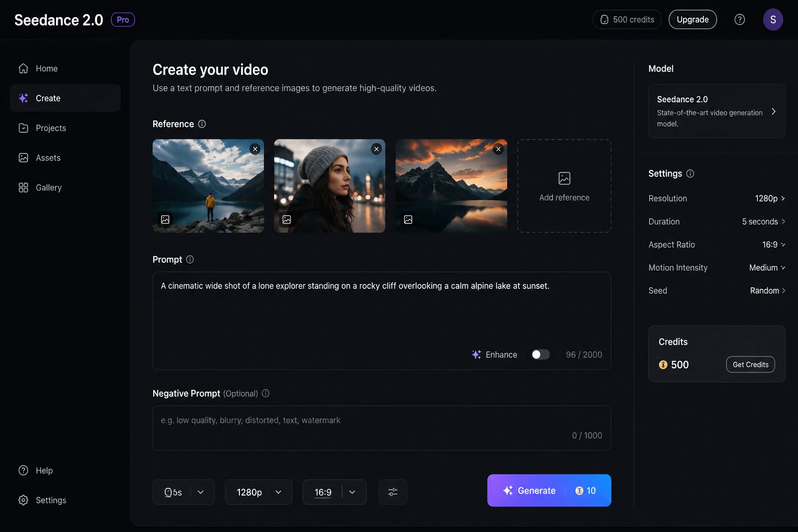
Task: Click the '96 / 2000' character counter
Action: [x=584, y=355]
